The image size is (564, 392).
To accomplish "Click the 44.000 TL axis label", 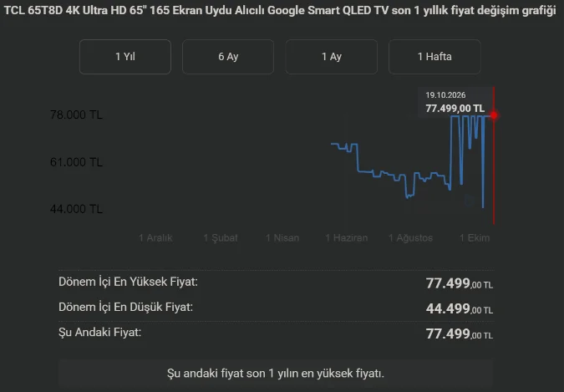I will (x=76, y=209).
